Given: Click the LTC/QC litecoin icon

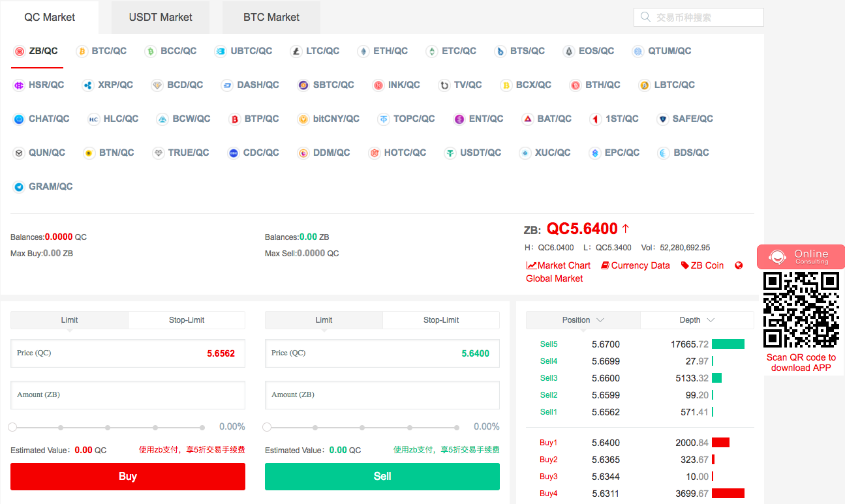Looking at the screenshot, I should [x=296, y=51].
